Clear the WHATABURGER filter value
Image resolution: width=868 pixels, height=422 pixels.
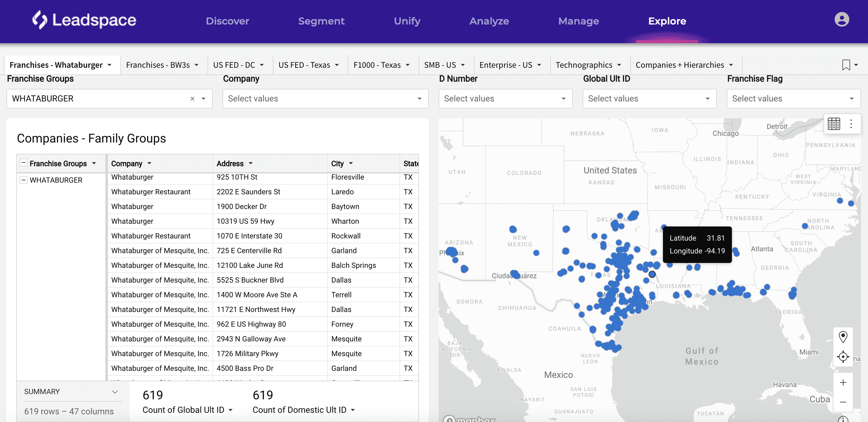tap(192, 99)
